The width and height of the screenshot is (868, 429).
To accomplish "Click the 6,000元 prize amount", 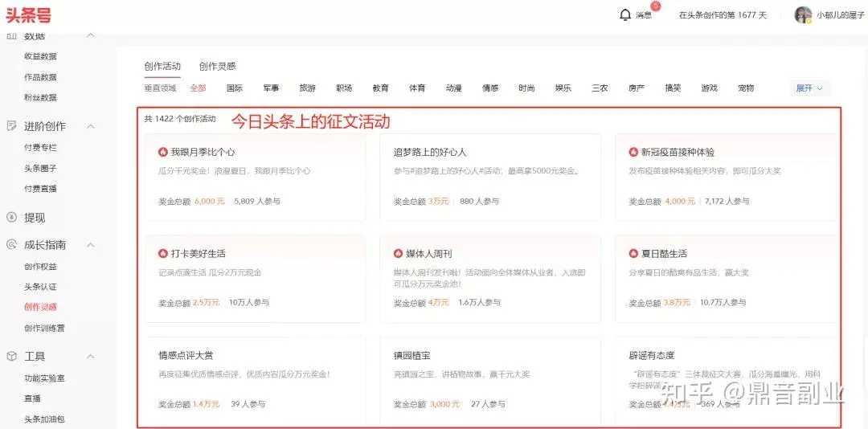I will click(x=210, y=201).
